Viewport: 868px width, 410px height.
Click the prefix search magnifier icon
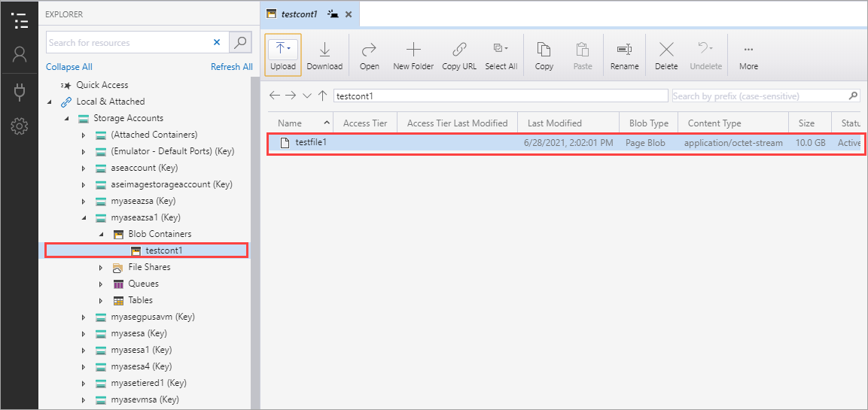854,96
